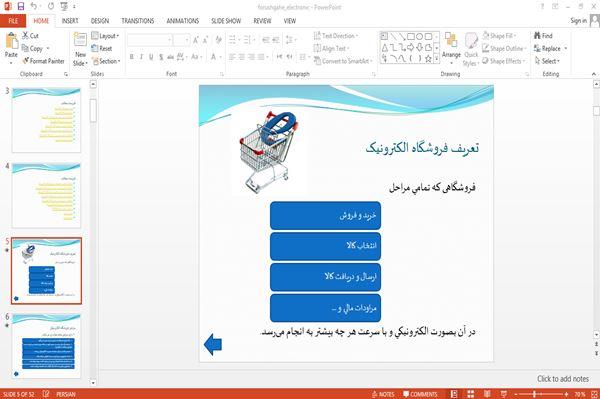Screen dimensions: 600x399
Task: Toggle Align Right for paragraph
Action: click(x=251, y=57)
